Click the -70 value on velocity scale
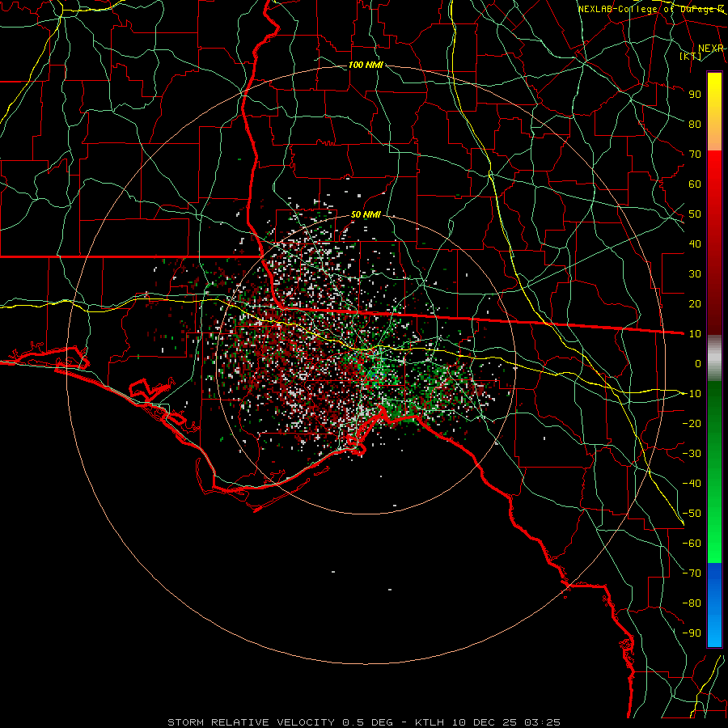The width and height of the screenshot is (728, 728). [x=692, y=574]
